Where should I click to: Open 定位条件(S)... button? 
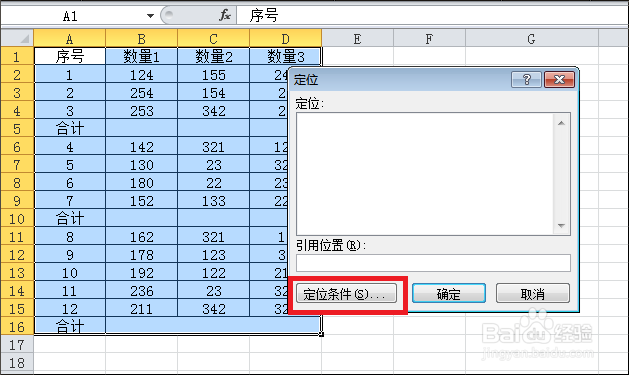point(346,294)
